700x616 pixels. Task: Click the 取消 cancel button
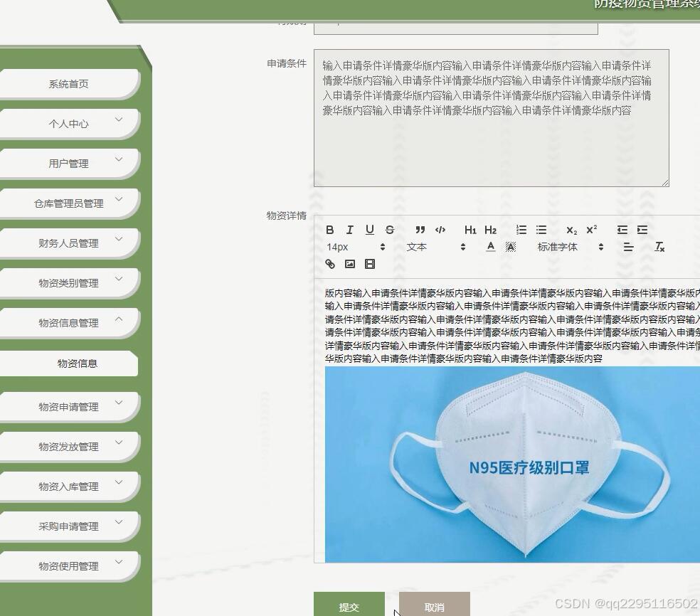pos(435,605)
